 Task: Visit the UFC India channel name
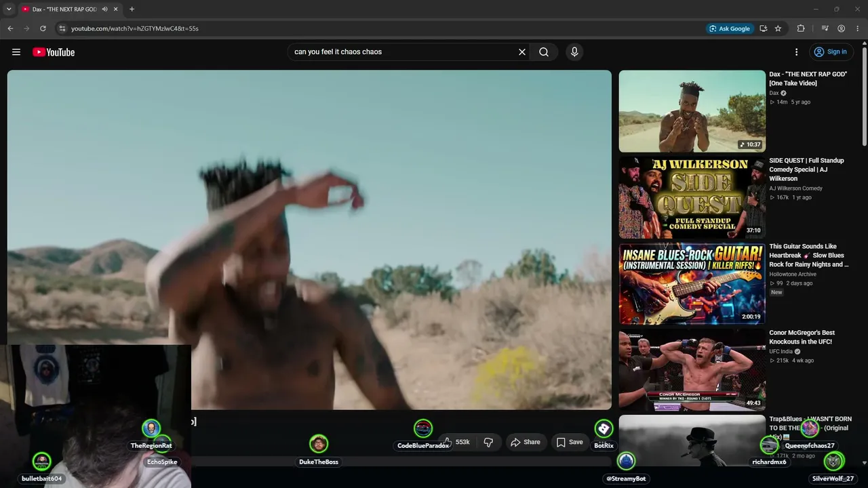pyautogui.click(x=781, y=352)
